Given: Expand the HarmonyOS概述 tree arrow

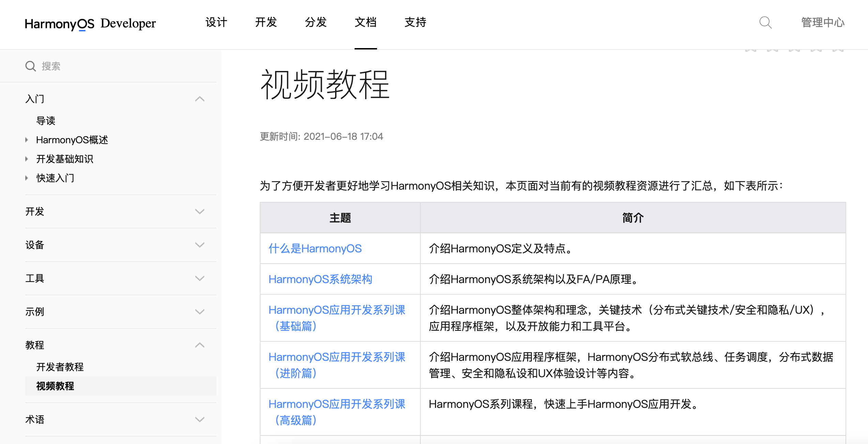Looking at the screenshot, I should point(27,140).
